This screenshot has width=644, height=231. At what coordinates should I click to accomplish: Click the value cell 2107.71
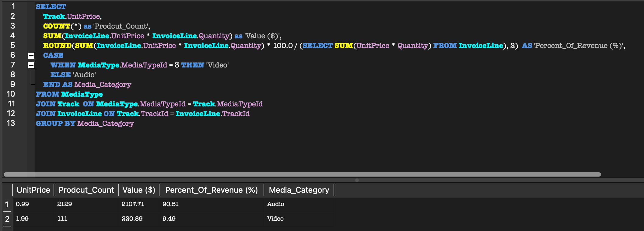coord(139,204)
